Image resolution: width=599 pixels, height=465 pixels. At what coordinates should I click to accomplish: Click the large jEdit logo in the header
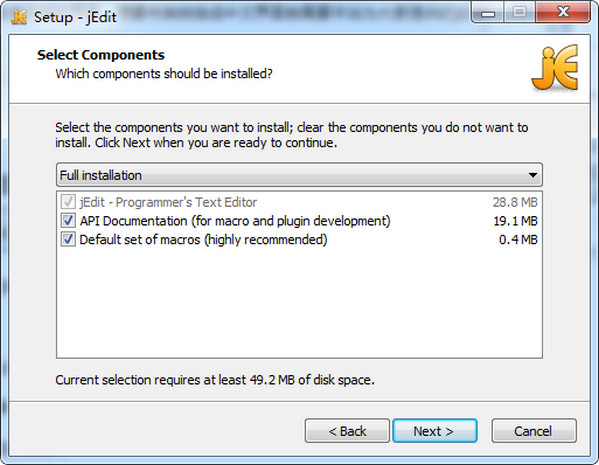(x=555, y=68)
